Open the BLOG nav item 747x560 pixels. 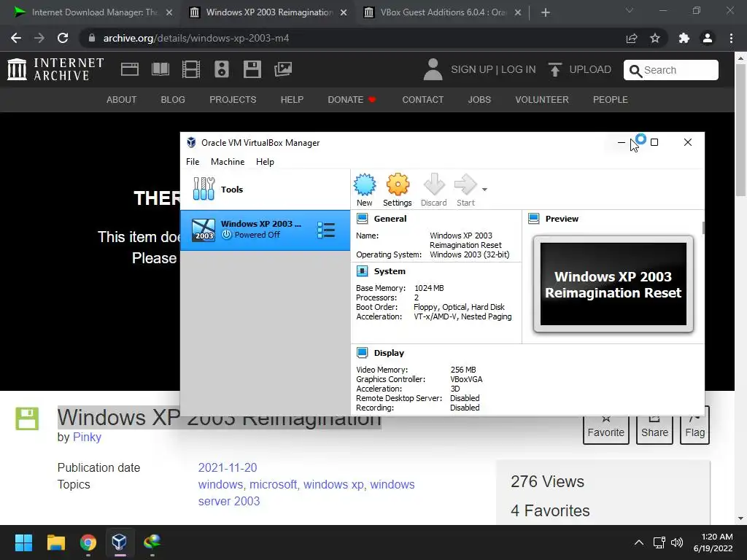(173, 99)
